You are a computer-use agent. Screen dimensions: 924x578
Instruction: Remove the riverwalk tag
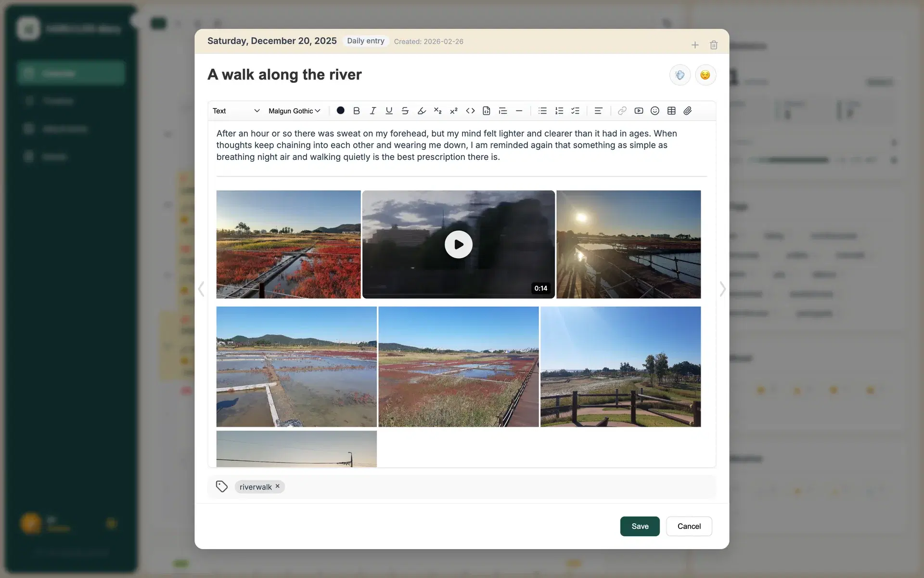click(x=278, y=486)
